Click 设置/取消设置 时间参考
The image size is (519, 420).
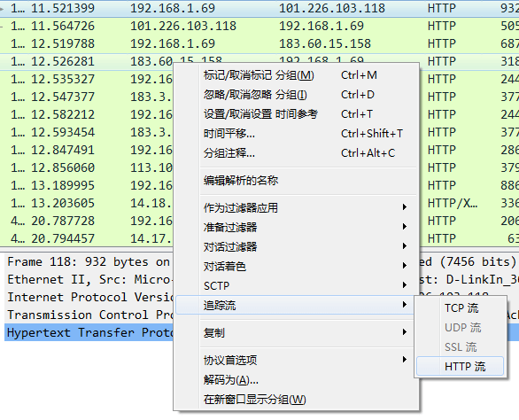pos(297,114)
